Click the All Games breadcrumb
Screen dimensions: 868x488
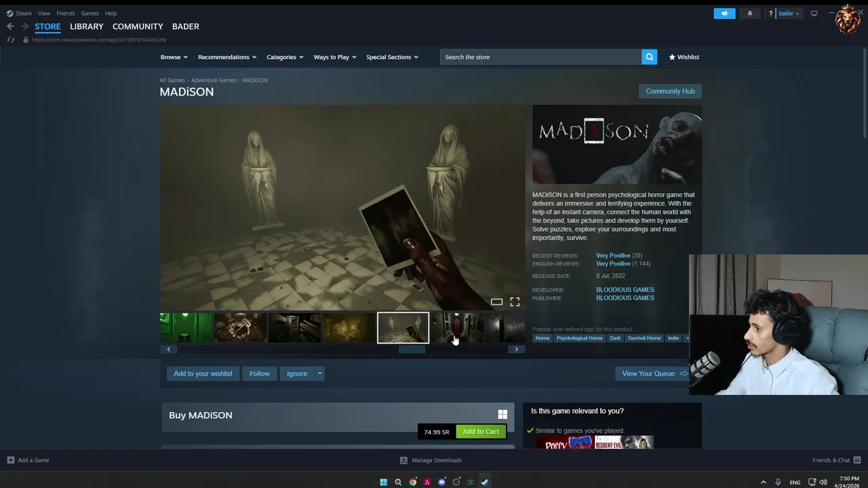point(172,80)
